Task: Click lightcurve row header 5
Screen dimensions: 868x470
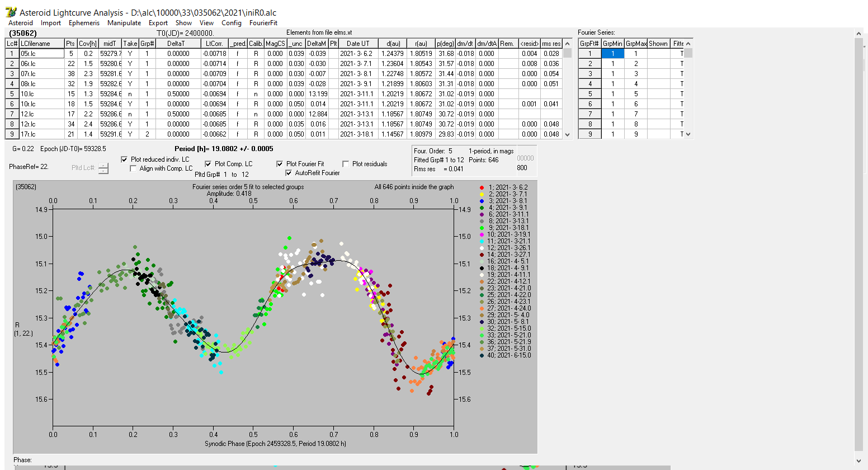Action: (x=12, y=94)
